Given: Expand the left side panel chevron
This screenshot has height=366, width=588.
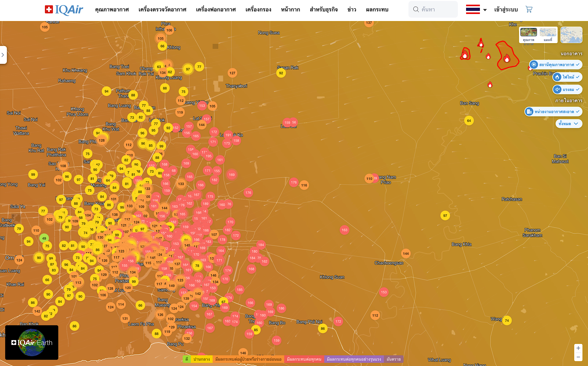Looking at the screenshot, I should (x=3, y=55).
